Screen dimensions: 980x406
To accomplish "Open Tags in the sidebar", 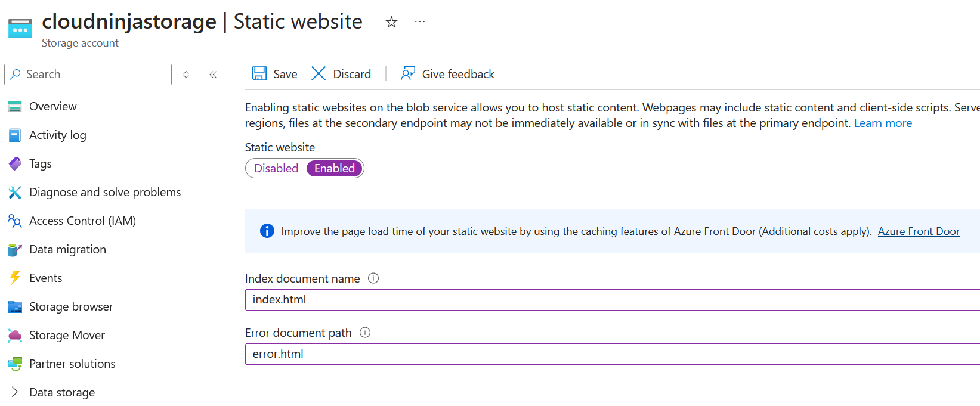I will click(41, 163).
